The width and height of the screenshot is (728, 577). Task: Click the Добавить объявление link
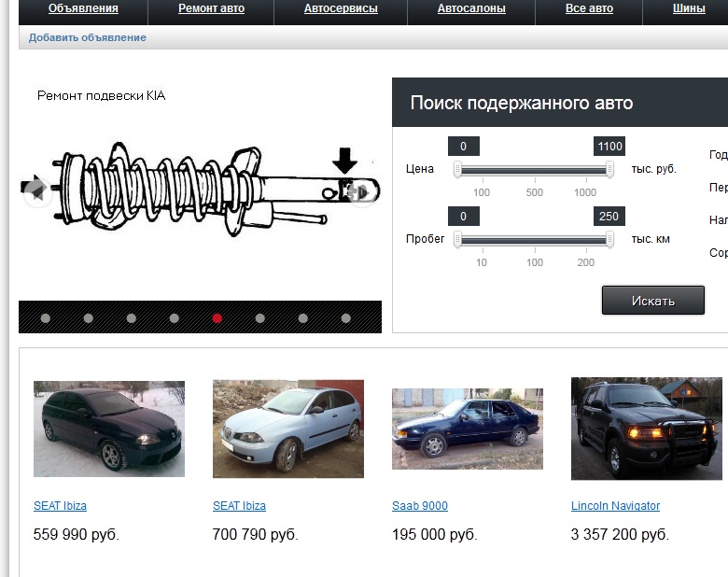coord(88,37)
